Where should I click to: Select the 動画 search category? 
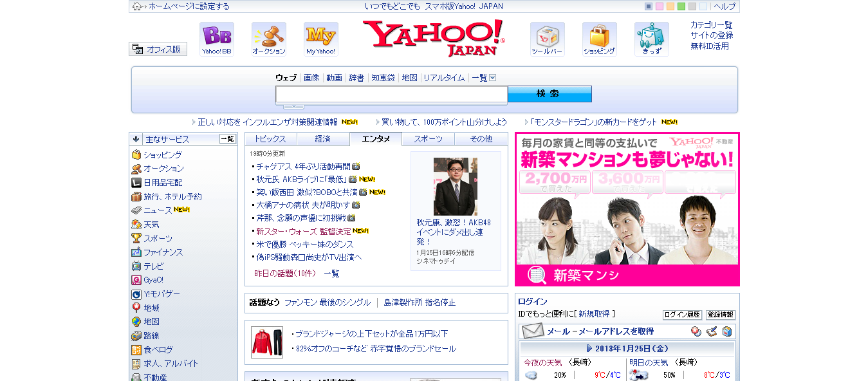[334, 78]
